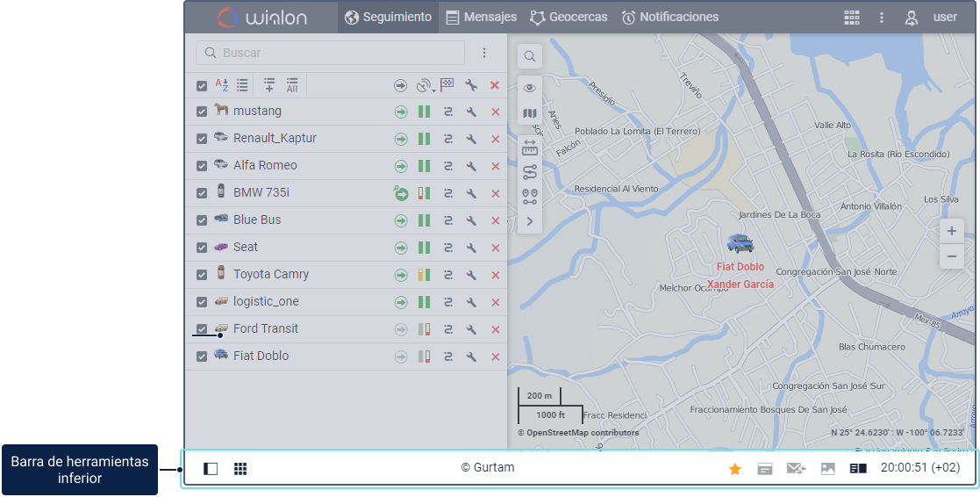Viewport: 980px width, 497px height.
Task: Click the header motion state arrow icon
Action: point(401,86)
